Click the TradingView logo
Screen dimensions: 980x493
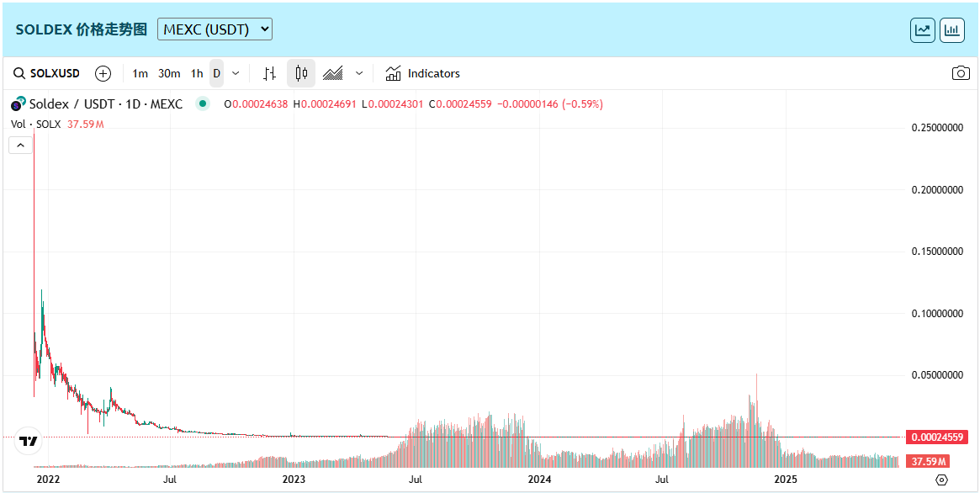tap(28, 441)
